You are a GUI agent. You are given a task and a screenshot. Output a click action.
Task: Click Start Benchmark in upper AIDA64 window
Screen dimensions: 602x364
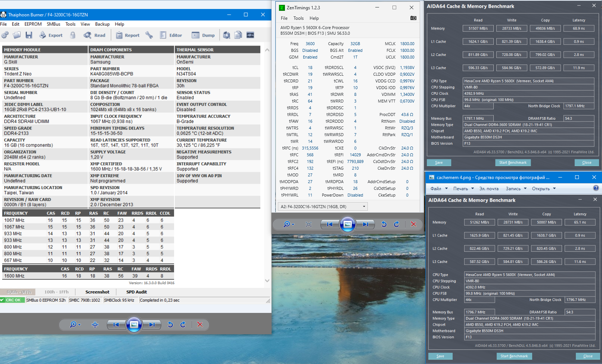[x=512, y=163]
